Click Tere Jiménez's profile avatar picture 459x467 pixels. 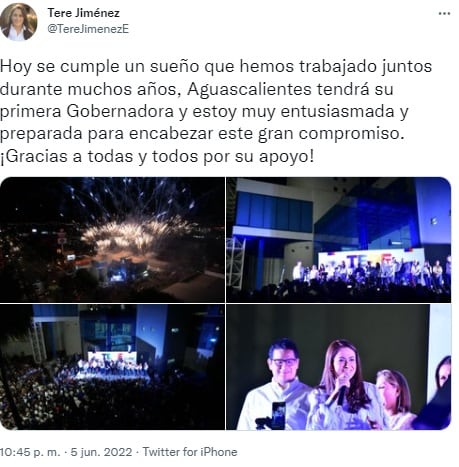18,22
